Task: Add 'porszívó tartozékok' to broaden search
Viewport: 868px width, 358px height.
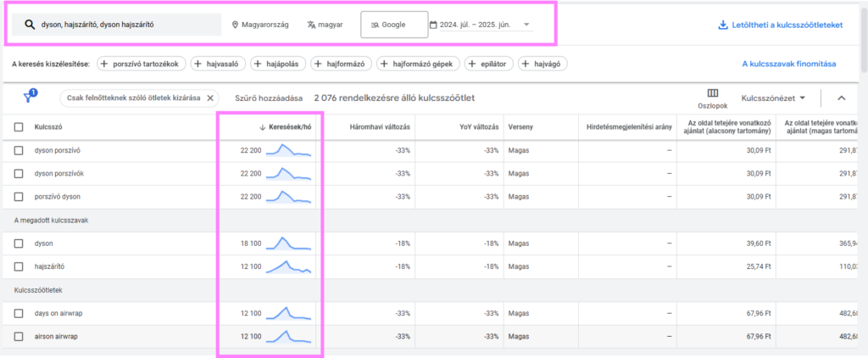Action: click(142, 64)
